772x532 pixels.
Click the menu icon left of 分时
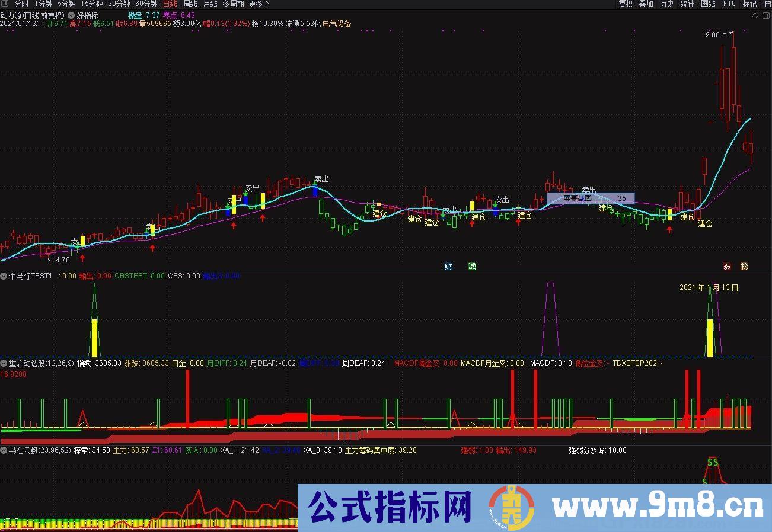coord(6,4)
